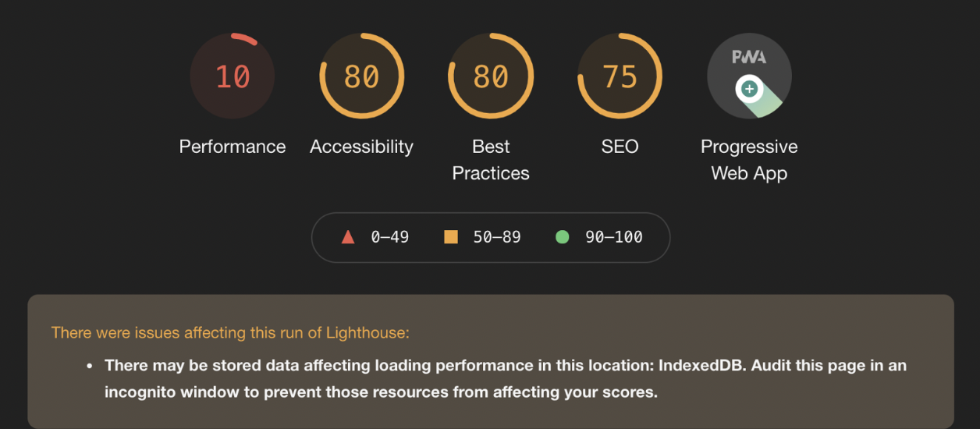Open the Progressive Web App label

click(749, 160)
